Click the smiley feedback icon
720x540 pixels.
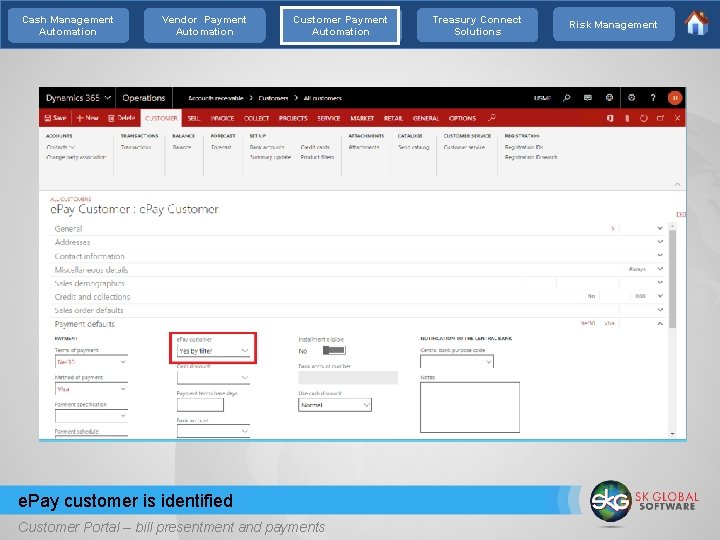point(609,98)
